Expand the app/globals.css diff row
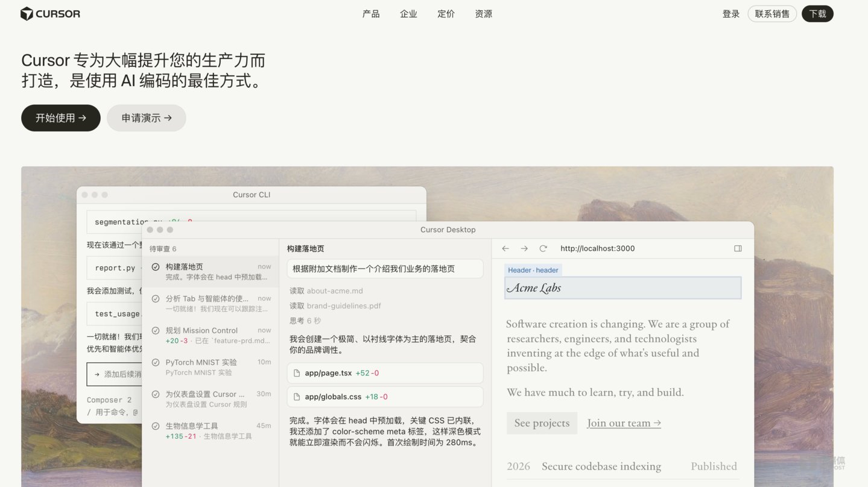Screen dimensions: 868x487 tap(384, 397)
